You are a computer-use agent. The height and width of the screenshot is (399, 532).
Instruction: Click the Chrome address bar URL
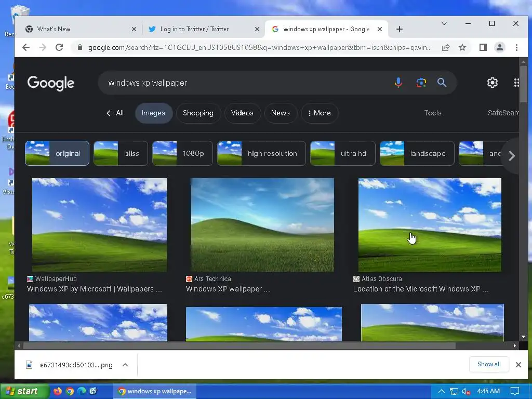(260, 47)
